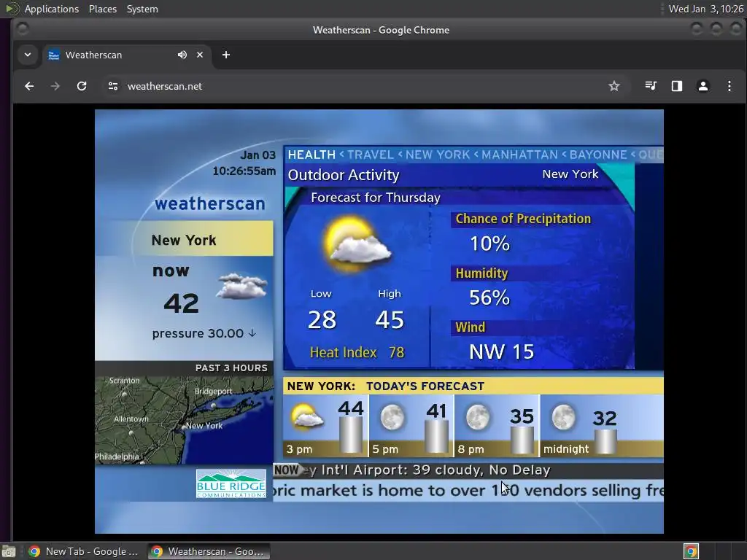Image resolution: width=747 pixels, height=560 pixels.
Task: Click the show desktop icon in taskbar
Action: (9, 551)
